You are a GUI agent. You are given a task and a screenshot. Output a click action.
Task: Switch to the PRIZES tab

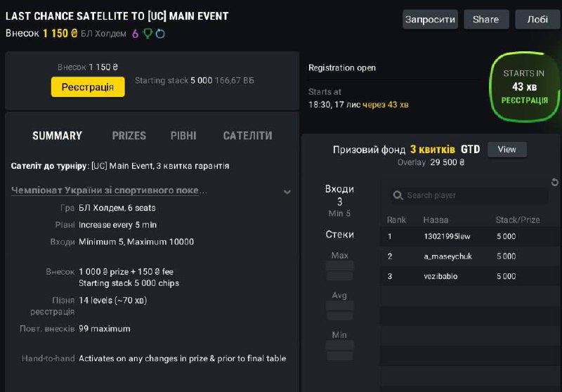point(129,136)
